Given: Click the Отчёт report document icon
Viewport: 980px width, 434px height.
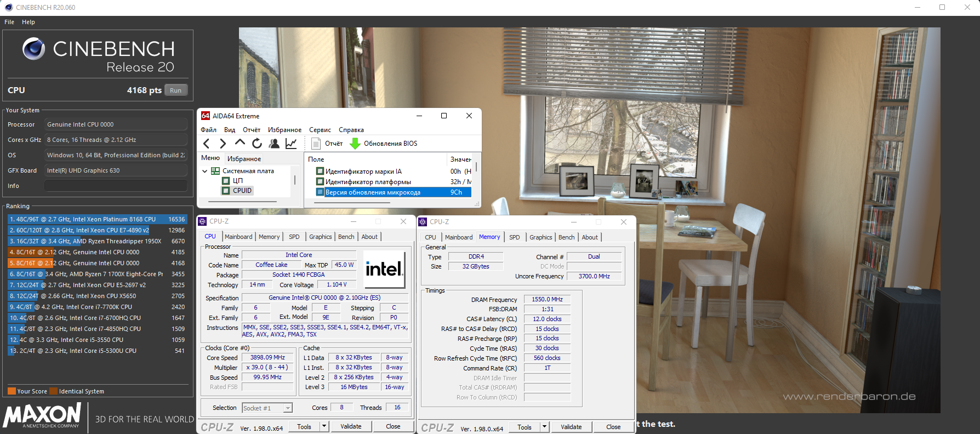Looking at the screenshot, I should [316, 144].
